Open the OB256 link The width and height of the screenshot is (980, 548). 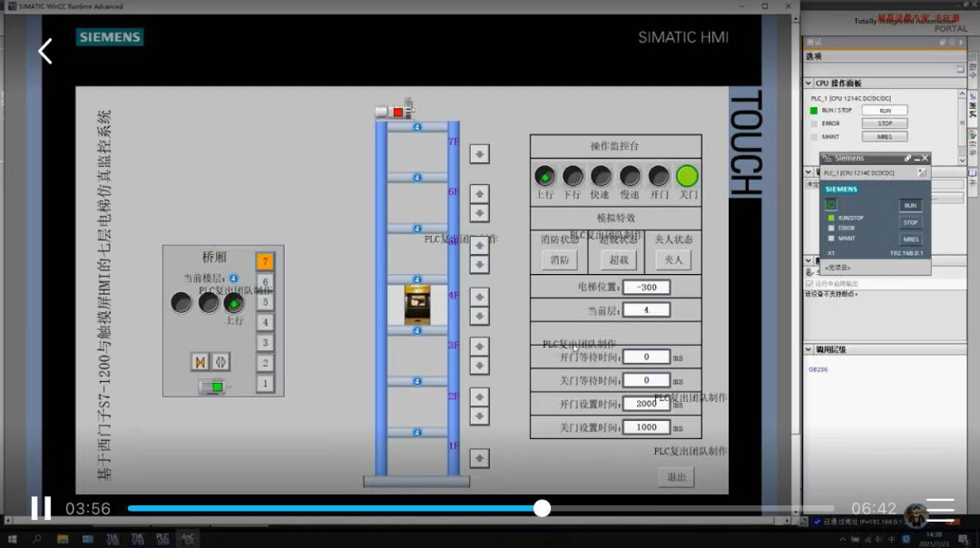tap(818, 369)
